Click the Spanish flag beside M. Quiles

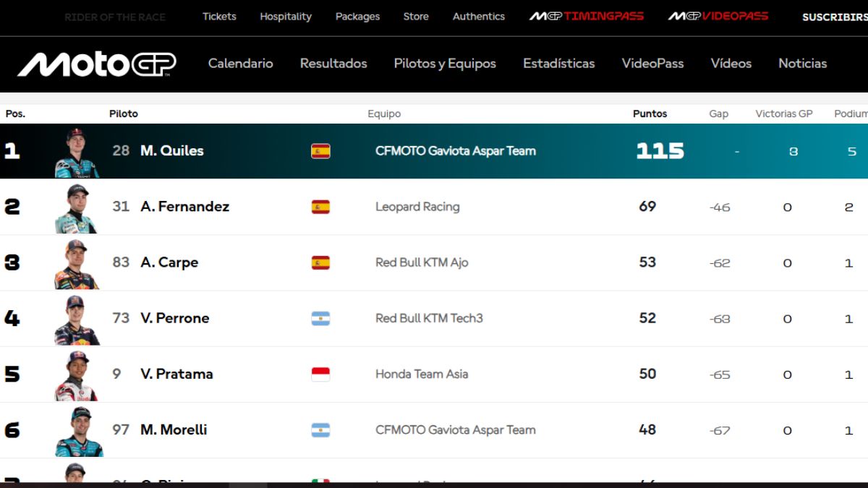pos(320,150)
